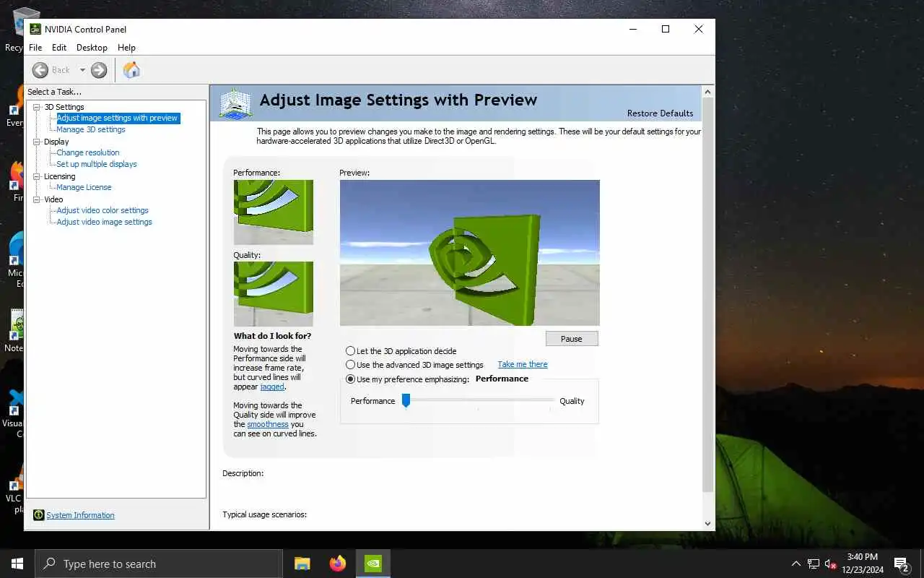Open the Edit menu
This screenshot has height=578, width=924.
pyautogui.click(x=59, y=48)
